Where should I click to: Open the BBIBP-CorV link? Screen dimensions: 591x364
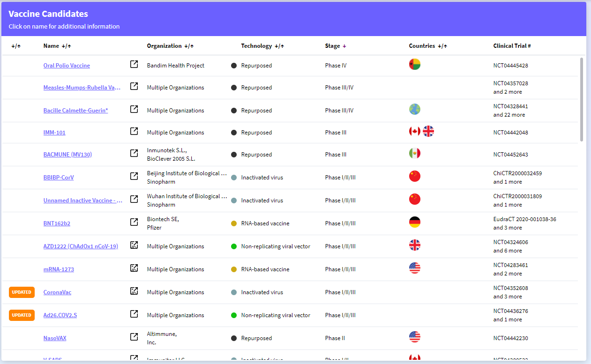[59, 178]
